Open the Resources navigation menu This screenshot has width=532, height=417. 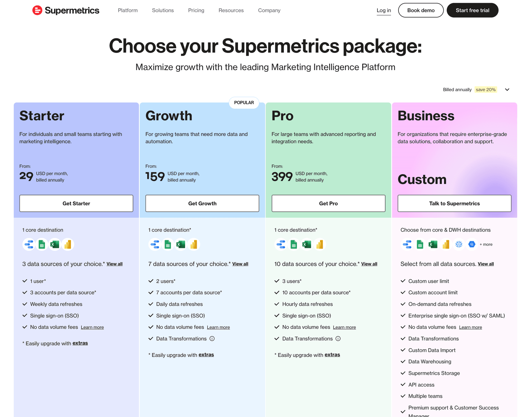(231, 10)
